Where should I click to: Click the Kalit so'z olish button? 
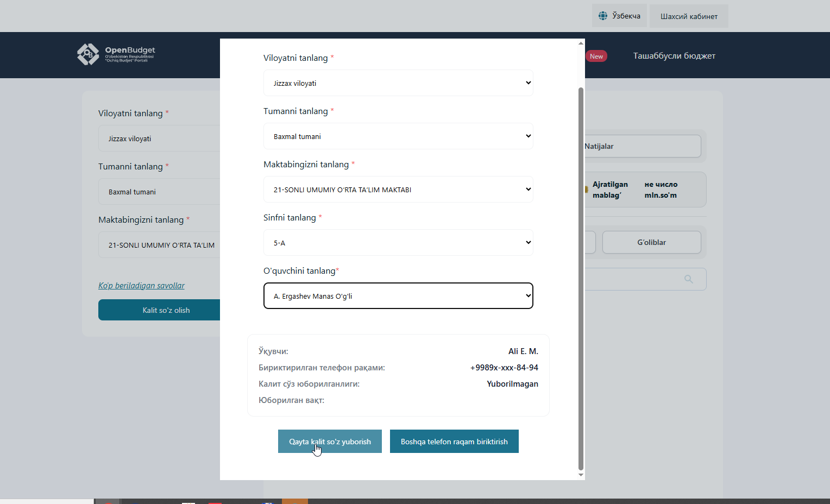click(159, 310)
